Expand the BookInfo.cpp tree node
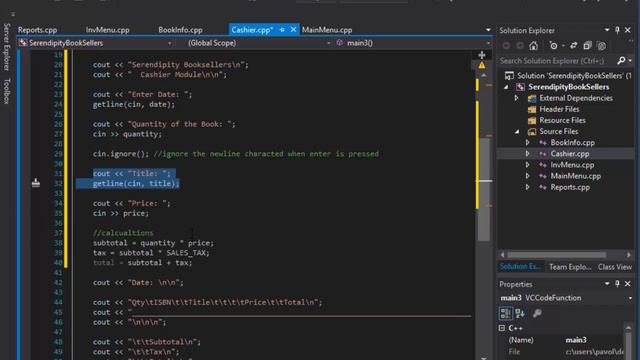Image resolution: width=640 pixels, height=360 pixels. (x=527, y=142)
